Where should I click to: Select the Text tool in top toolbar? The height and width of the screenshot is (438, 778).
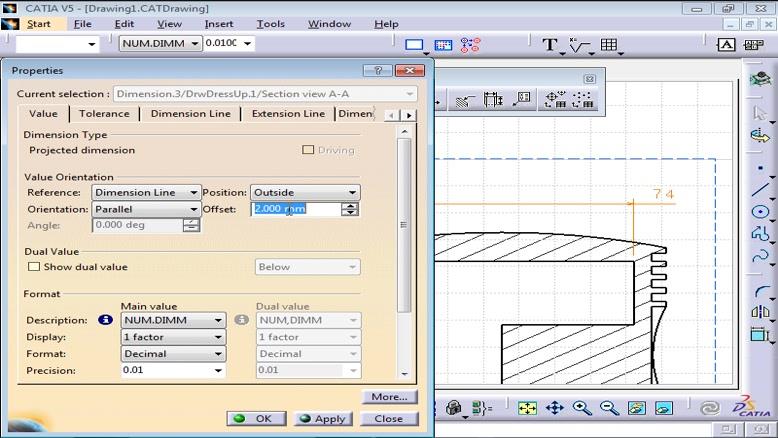(550, 45)
